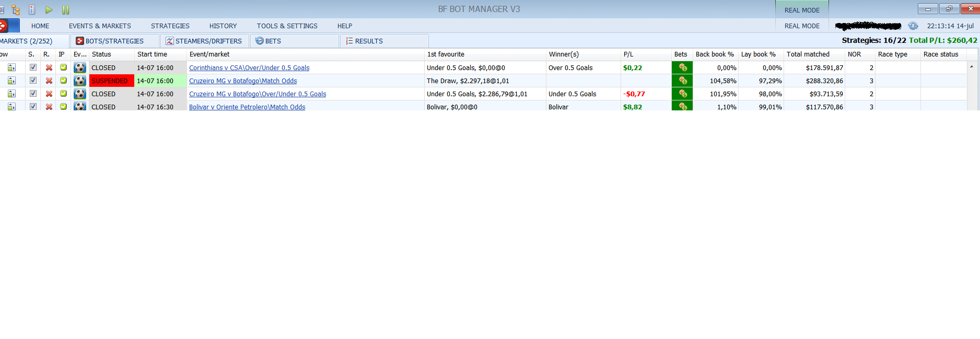
Task: Click the REAL MODE label in menu row
Action: click(x=802, y=26)
